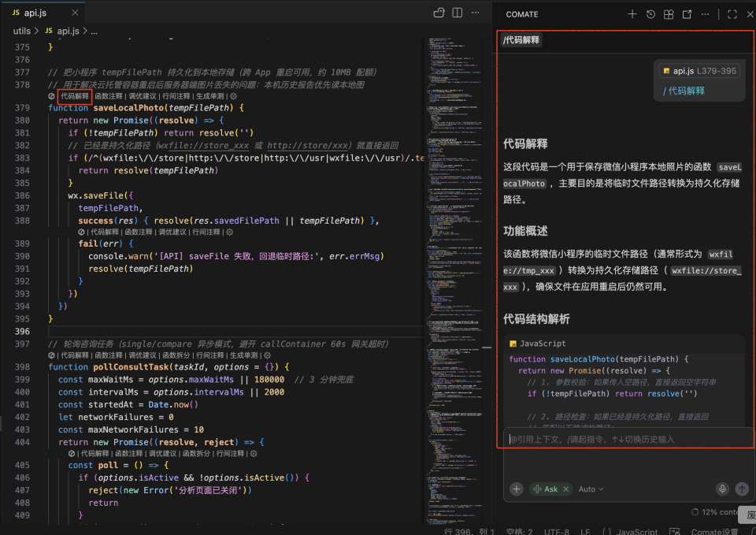Open the utils breadcrumb folder
Viewport: 756px width, 535px height.
tap(22, 31)
